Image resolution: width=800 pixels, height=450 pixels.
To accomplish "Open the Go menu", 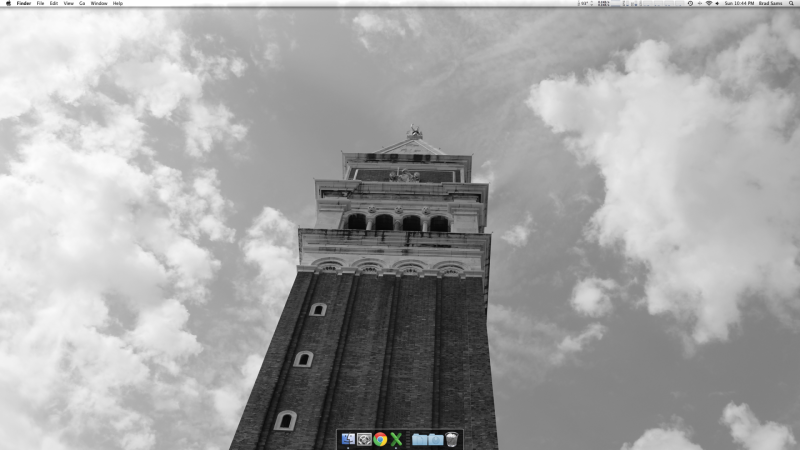I will 82,3.
